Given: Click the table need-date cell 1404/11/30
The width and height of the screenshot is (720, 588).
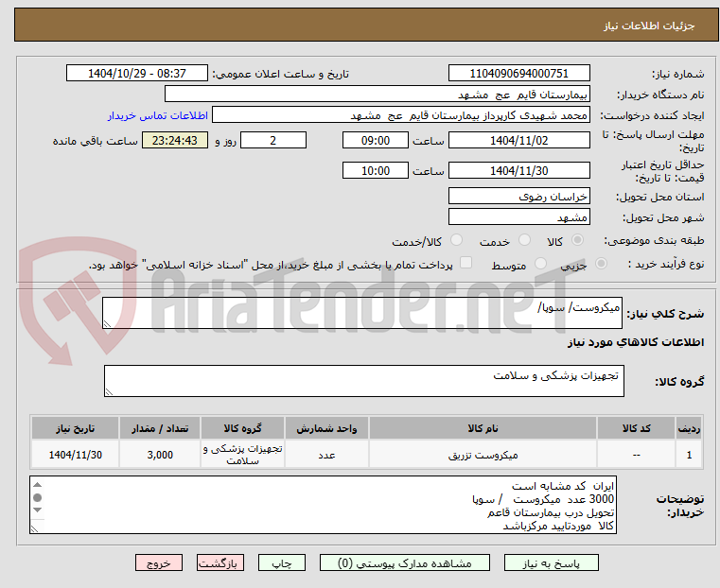Looking at the screenshot, I should (x=76, y=455).
